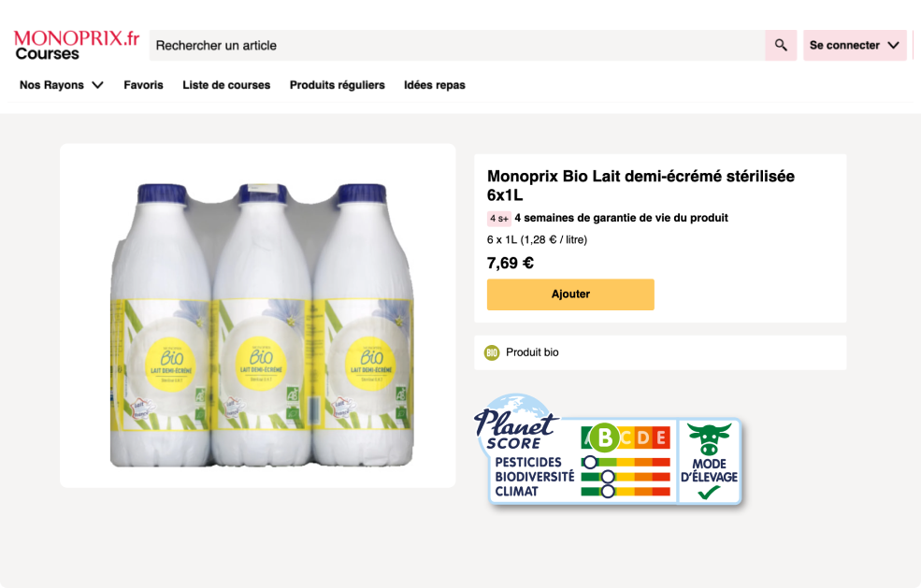Click the magnifying glass search icon
The width and height of the screenshot is (921, 588).
click(x=781, y=45)
